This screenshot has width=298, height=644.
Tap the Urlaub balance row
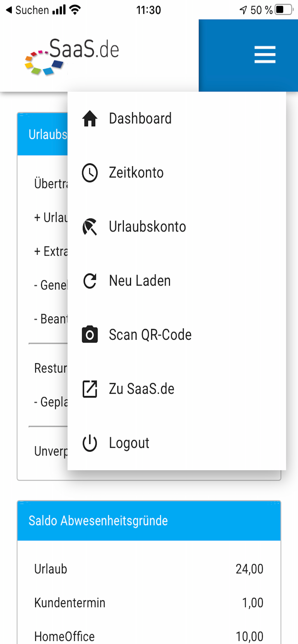[149, 569]
